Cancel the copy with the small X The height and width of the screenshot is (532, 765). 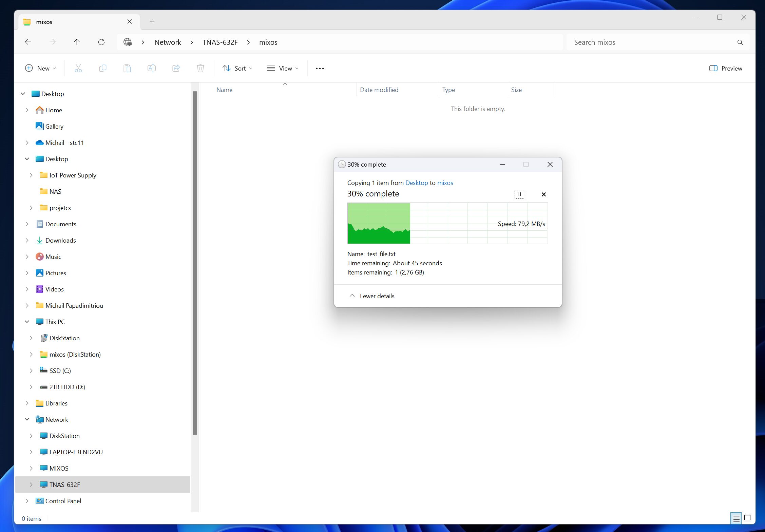[544, 194]
